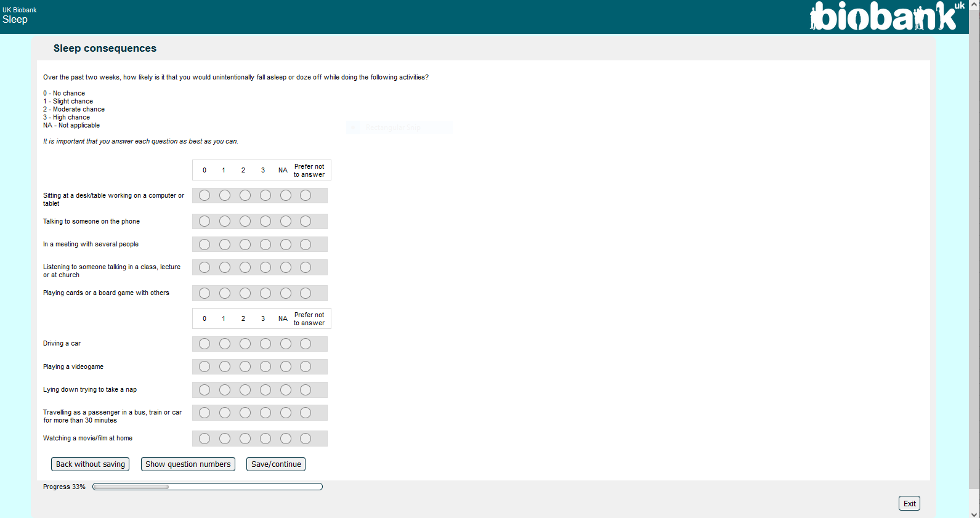Choose Prefer not to answer for driving a car
Image resolution: width=980 pixels, height=518 pixels.
click(x=306, y=344)
